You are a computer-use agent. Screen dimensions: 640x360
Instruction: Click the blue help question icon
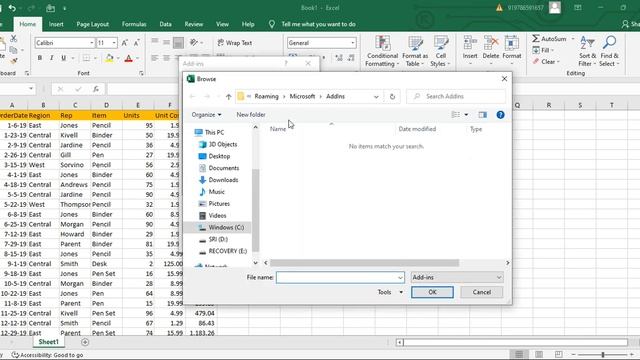coord(500,115)
